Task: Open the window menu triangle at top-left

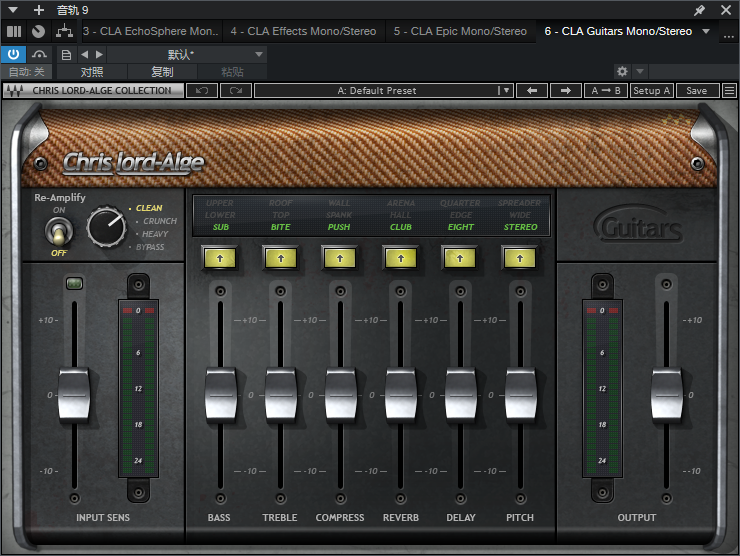Action: pos(13,10)
